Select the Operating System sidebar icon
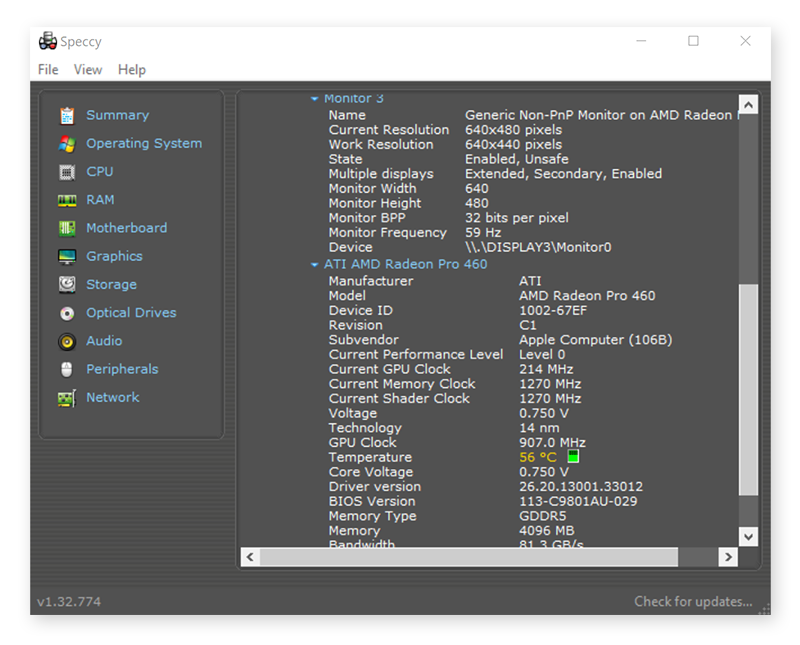This screenshot has height=645, width=800. point(68,143)
